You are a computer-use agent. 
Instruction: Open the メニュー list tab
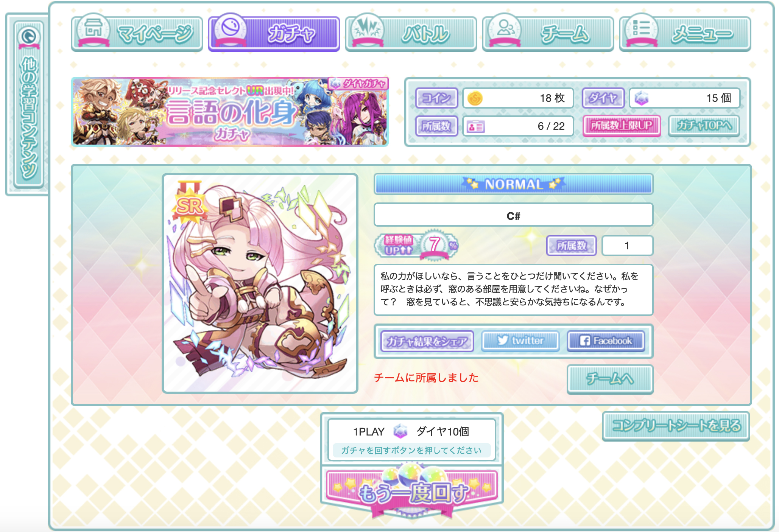pos(685,33)
